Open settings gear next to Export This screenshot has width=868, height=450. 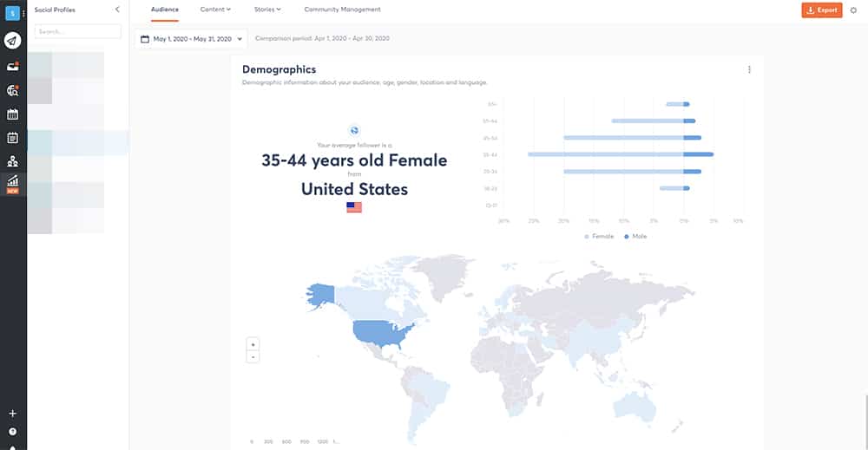tap(853, 10)
